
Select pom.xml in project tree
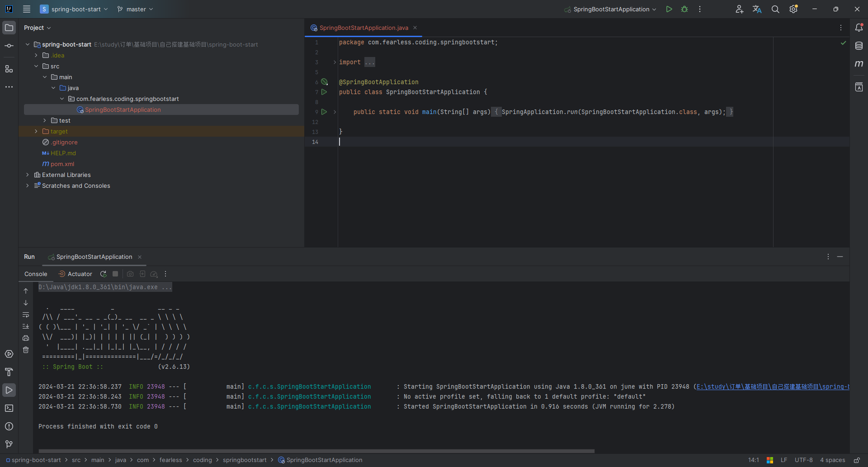pyautogui.click(x=62, y=164)
